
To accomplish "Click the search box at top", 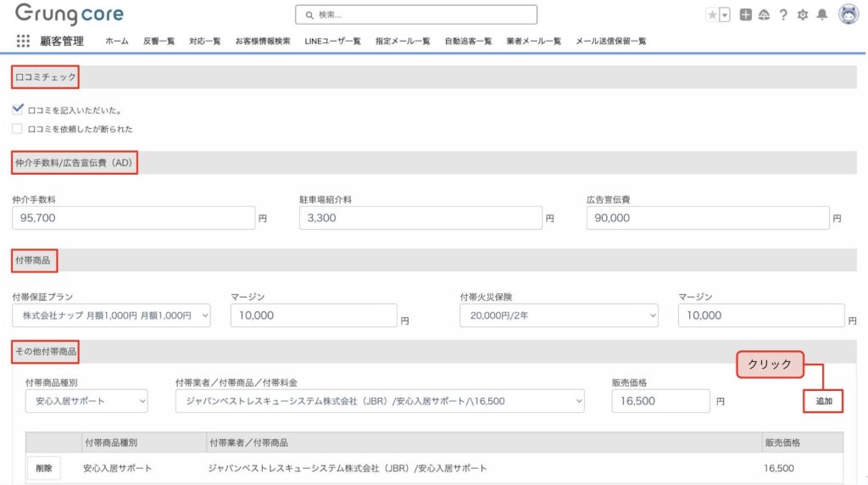I will (416, 14).
